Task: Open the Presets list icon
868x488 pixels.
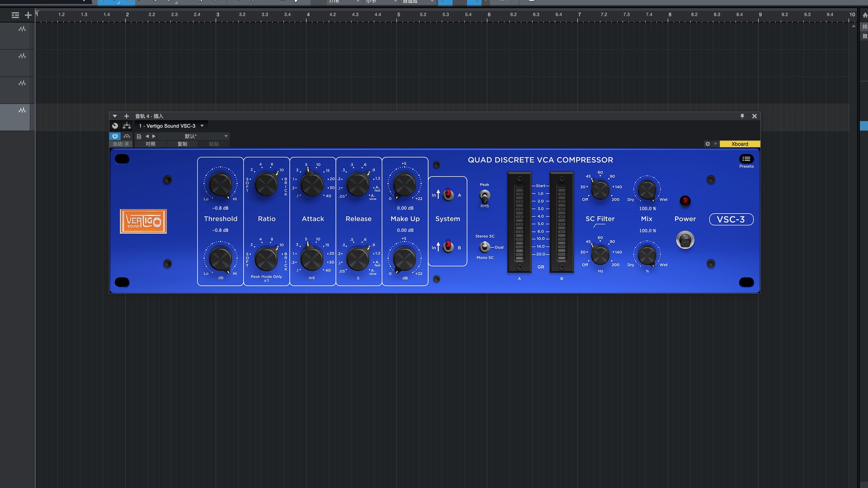Action: click(x=746, y=159)
